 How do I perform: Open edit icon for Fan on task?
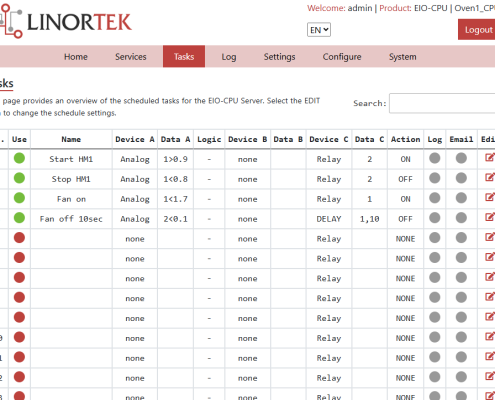click(x=490, y=198)
